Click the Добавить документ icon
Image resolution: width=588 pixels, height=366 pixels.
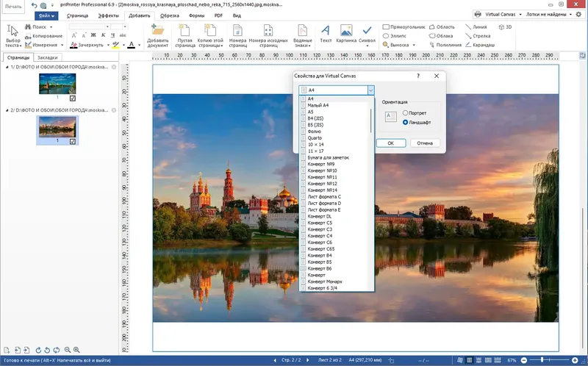coord(157,31)
